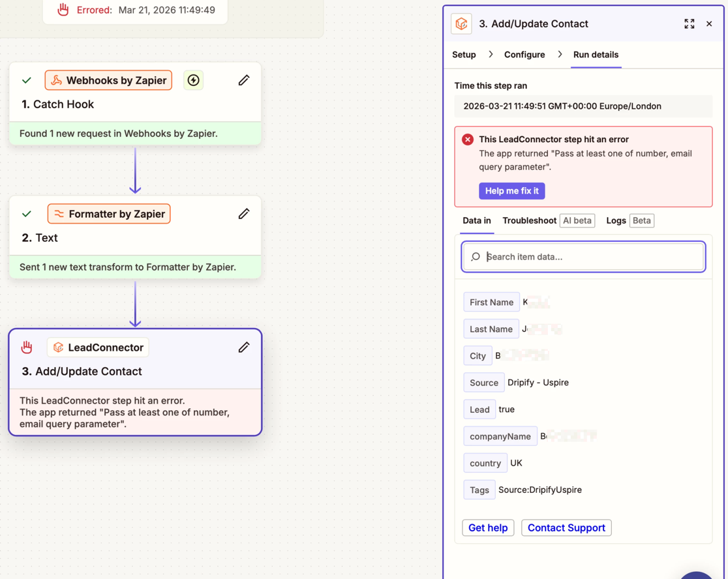Click the edit pencil on Formatter Text step
This screenshot has width=728, height=579.
click(244, 214)
